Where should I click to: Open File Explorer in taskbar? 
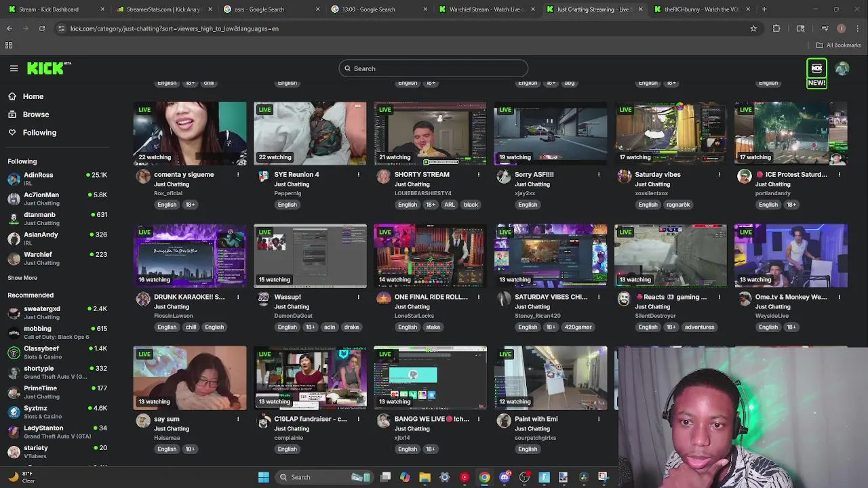click(425, 477)
